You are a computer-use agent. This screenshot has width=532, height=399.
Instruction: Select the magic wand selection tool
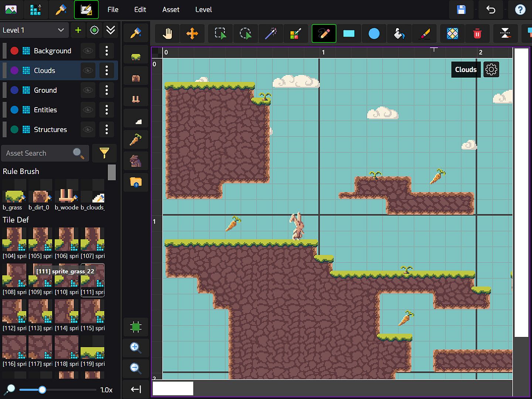[271, 34]
